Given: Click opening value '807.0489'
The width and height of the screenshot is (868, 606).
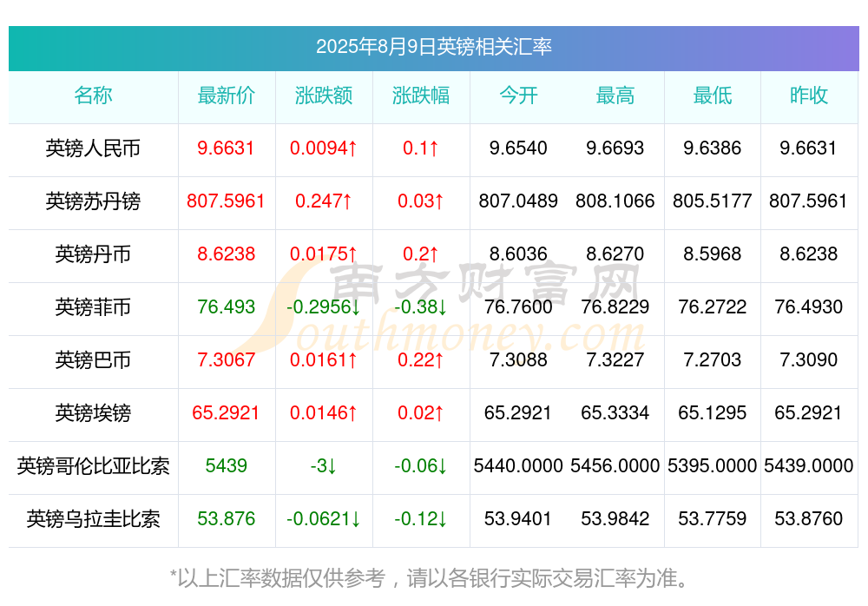Looking at the screenshot, I should pyautogui.click(x=518, y=201).
